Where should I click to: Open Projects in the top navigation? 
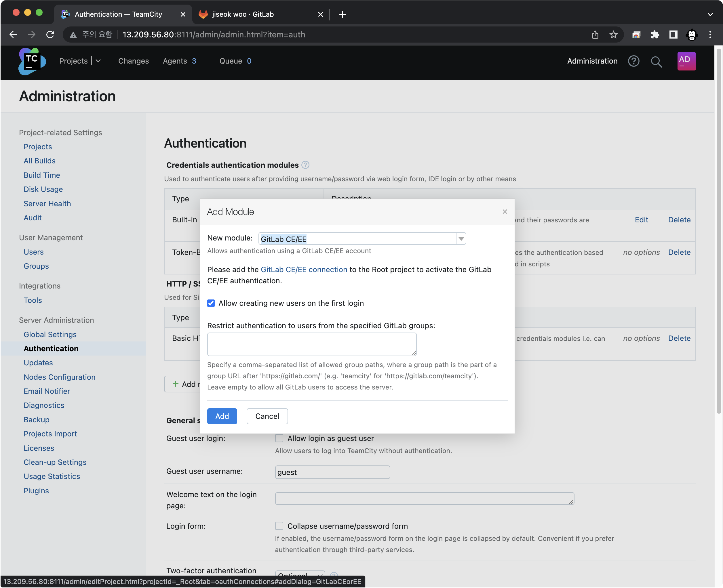click(x=73, y=61)
